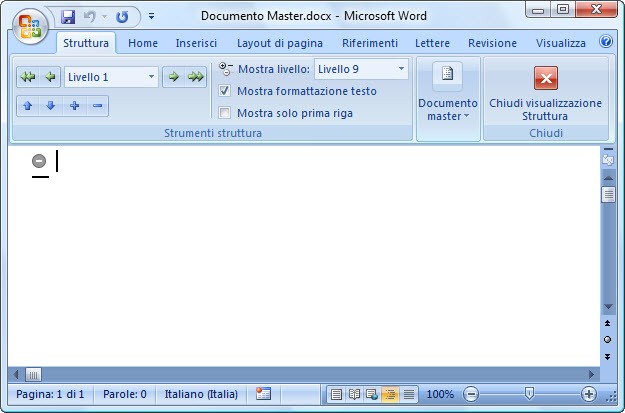Switch to the Revisione tab
Image resolution: width=625 pixels, height=413 pixels.
[x=492, y=43]
